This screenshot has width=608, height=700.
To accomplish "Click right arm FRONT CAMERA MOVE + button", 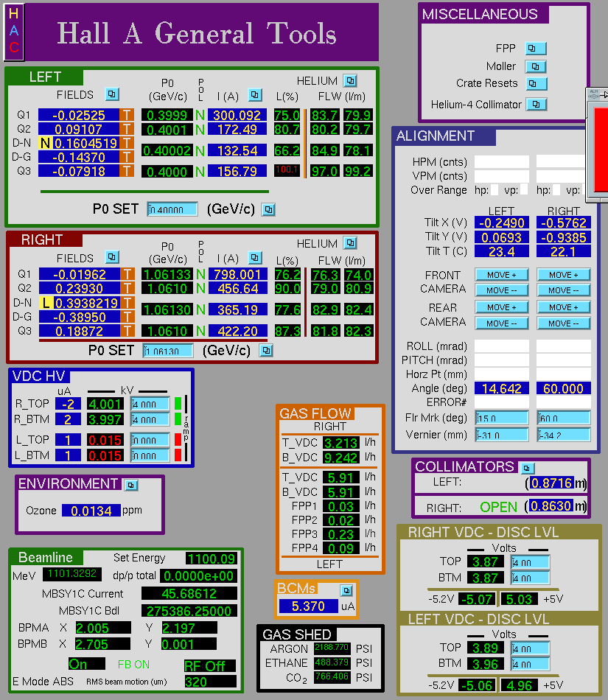I will 563,275.
